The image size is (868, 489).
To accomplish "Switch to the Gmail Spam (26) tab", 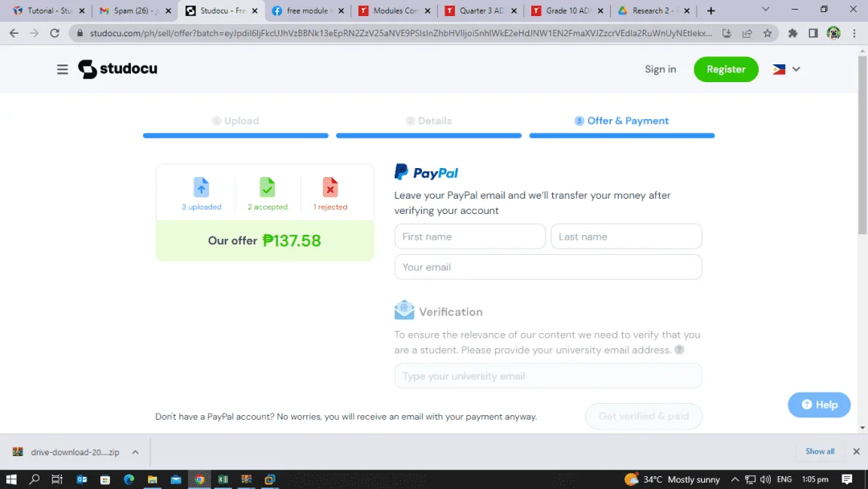I will pos(134,10).
